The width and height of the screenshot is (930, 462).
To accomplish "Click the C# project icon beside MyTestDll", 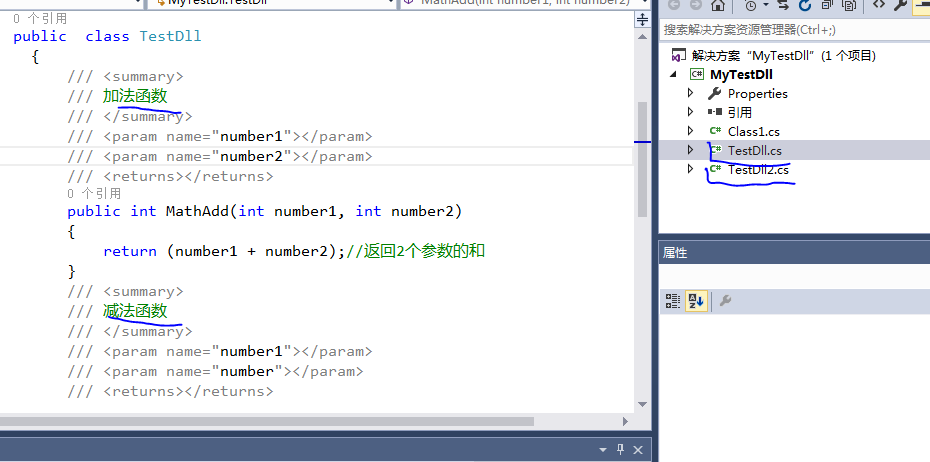I will [x=696, y=75].
